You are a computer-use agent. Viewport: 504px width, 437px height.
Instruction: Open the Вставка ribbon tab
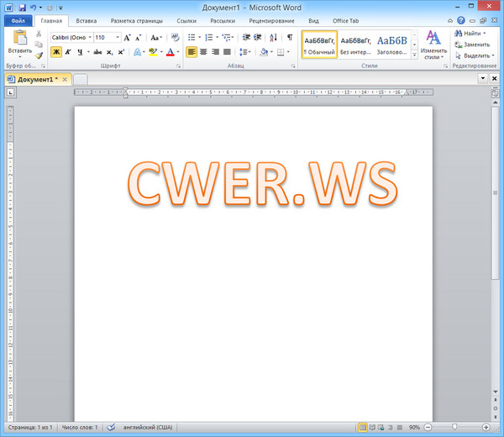click(x=86, y=19)
